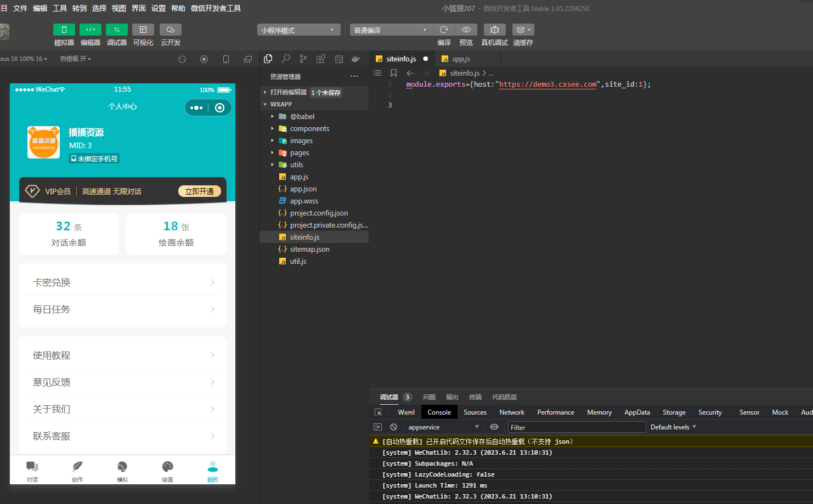Open the search magnifier icon in sidebar
Screen dimensions: 813x504
[286, 59]
